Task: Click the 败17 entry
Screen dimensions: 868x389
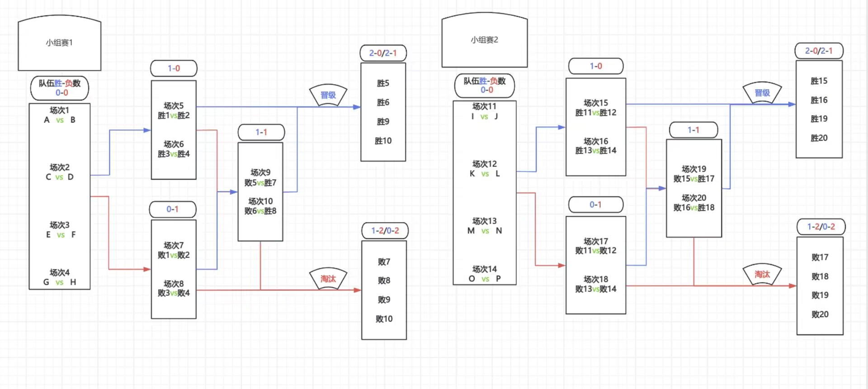Action: [x=820, y=257]
